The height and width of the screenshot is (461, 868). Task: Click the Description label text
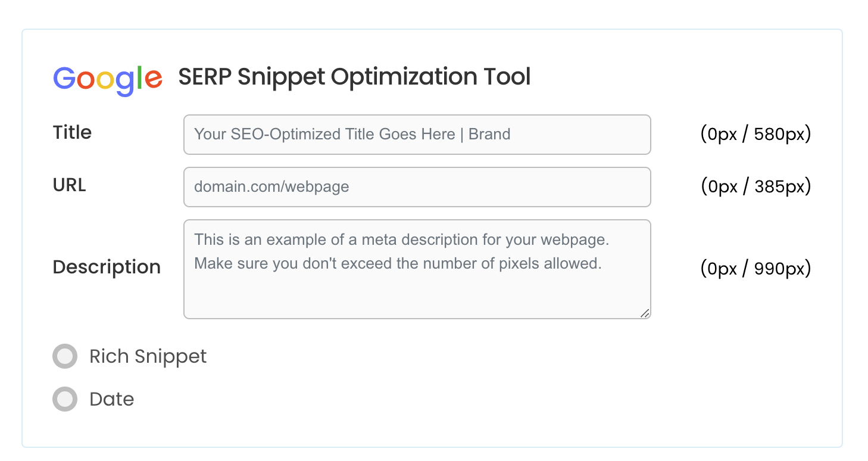click(x=107, y=267)
